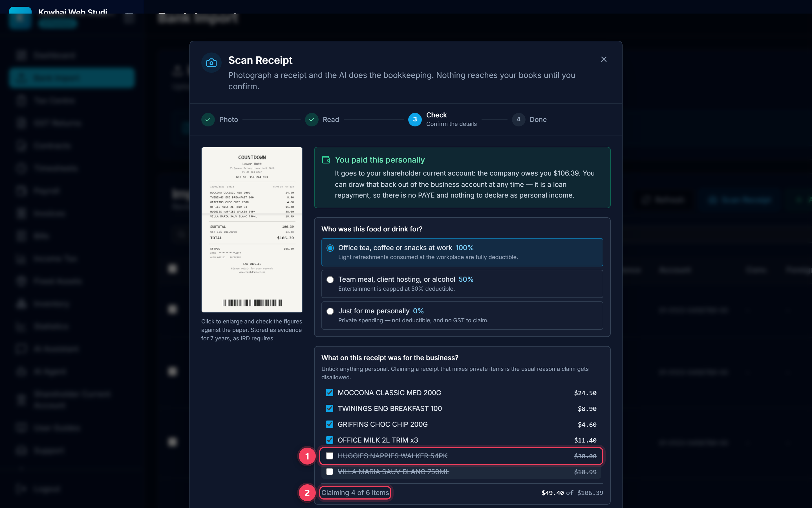Click the Photo step checkmark icon
The width and height of the screenshot is (812, 508).
[x=208, y=120]
